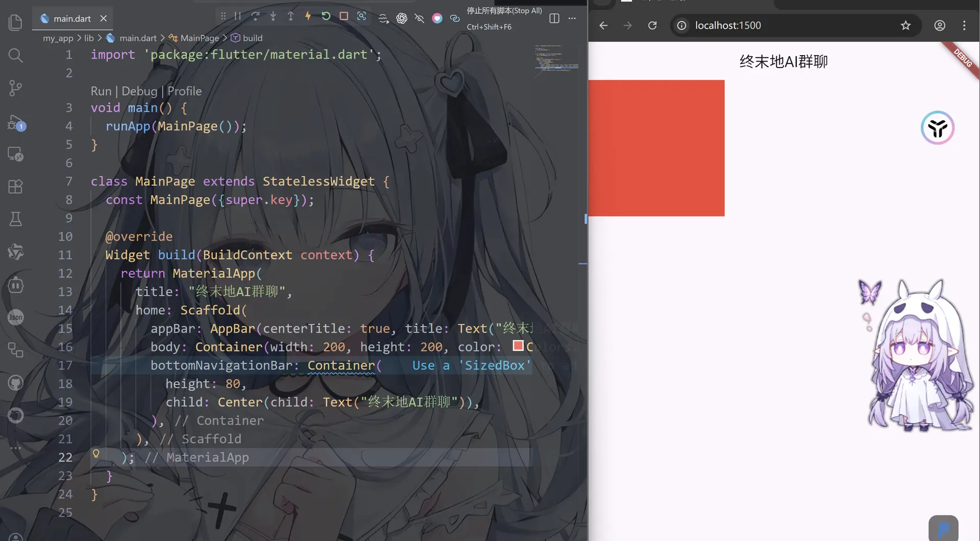Click the chain link icon in editor toolbar
Image resolution: width=980 pixels, height=541 pixels.
coord(455,18)
